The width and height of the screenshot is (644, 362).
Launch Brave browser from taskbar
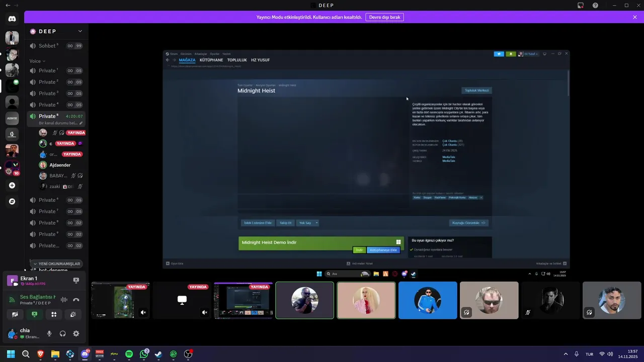[x=40, y=354]
